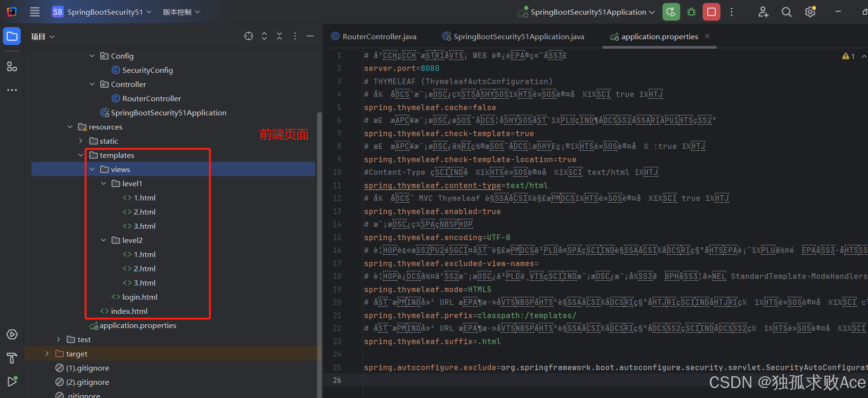Click the Rerun SpringBootSecurity51Application button

[671, 12]
